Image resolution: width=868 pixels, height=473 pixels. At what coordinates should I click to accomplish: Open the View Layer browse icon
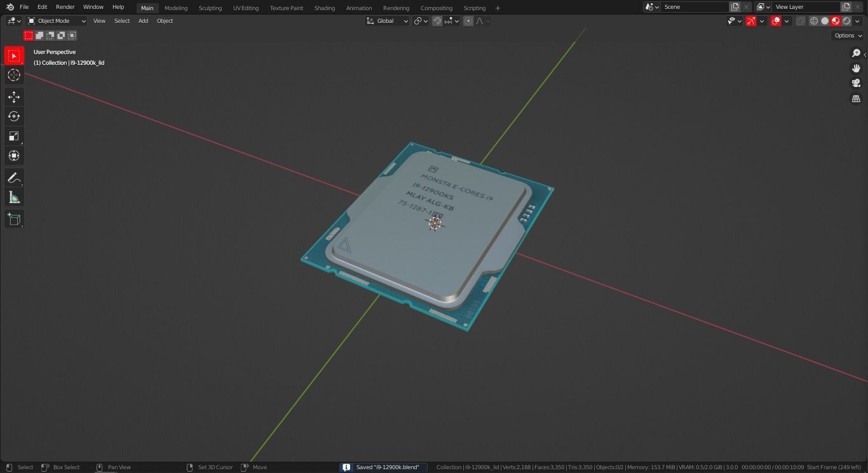tap(763, 7)
